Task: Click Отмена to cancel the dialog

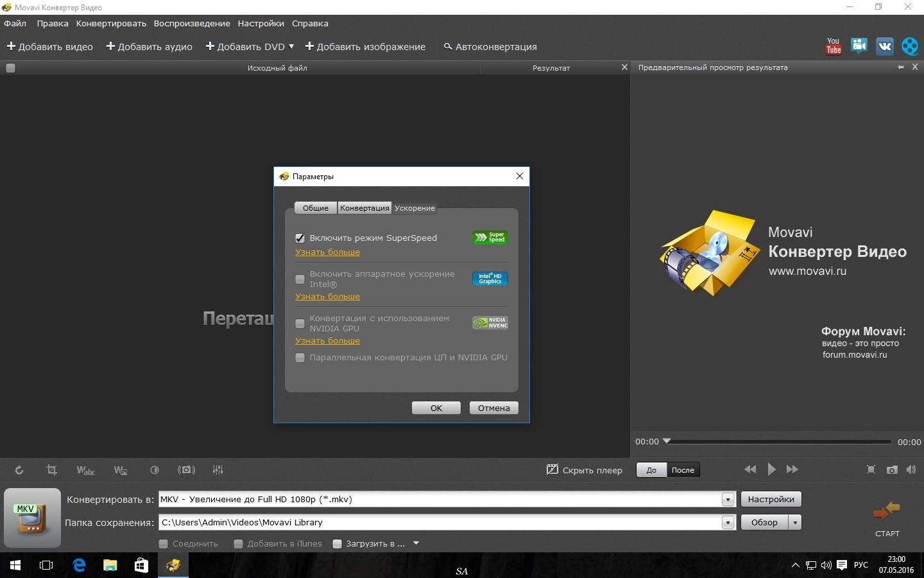Action: (x=494, y=408)
